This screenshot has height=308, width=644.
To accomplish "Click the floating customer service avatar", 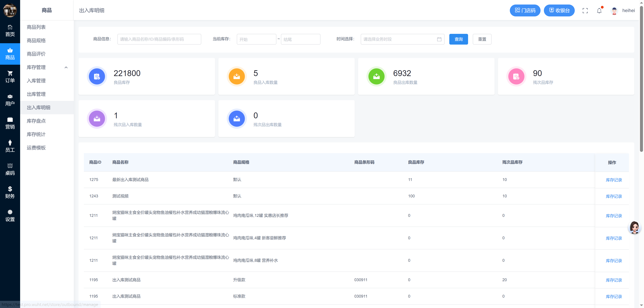I will coord(634,227).
